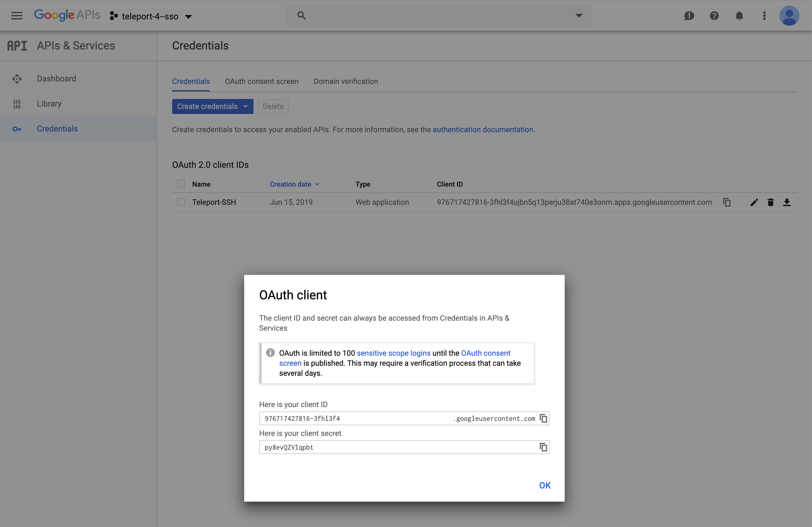Copy the client ID in the dialog
The image size is (812, 527).
tap(543, 418)
